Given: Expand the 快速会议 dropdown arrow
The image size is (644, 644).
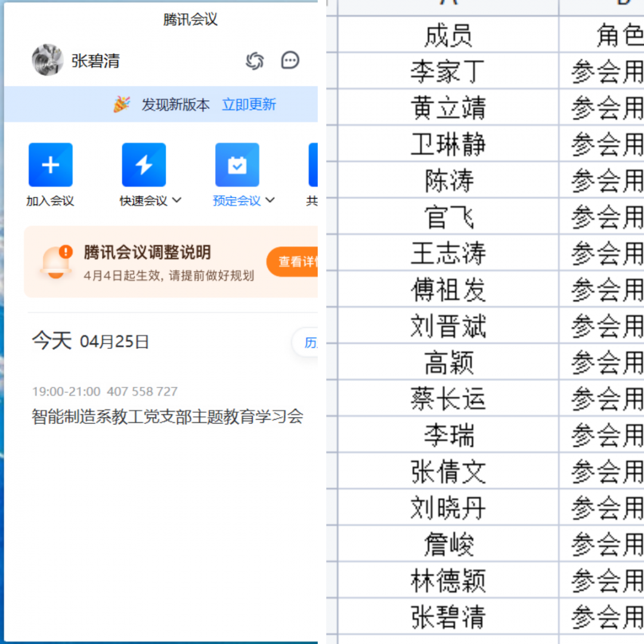Looking at the screenshot, I should (x=177, y=200).
